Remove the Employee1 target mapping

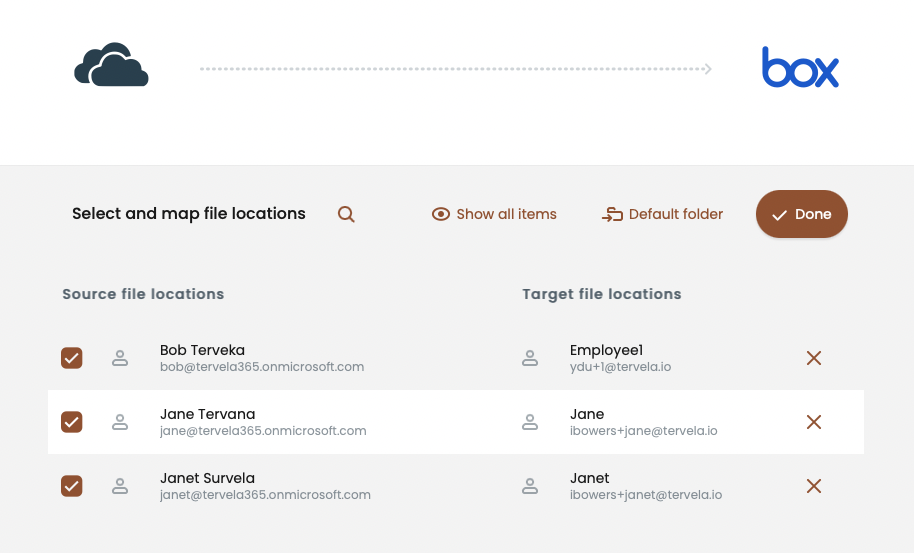(x=814, y=358)
